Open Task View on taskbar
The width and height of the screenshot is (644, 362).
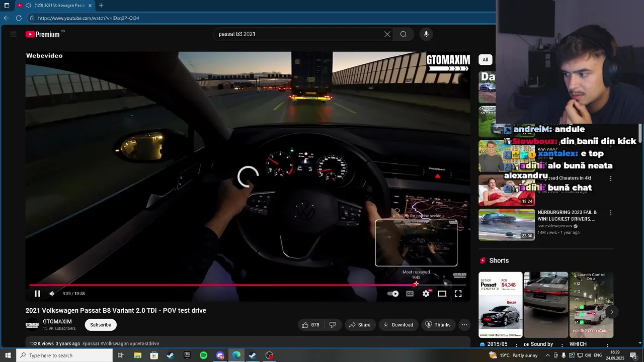coord(121,355)
